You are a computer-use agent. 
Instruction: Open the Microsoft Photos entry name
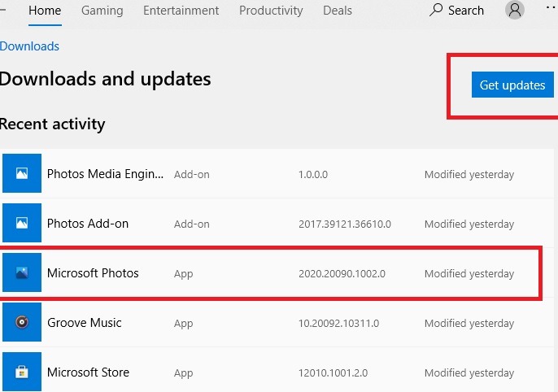(x=93, y=273)
